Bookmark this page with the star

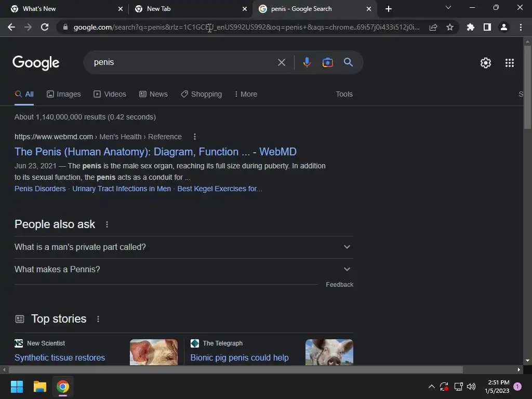tap(449, 27)
